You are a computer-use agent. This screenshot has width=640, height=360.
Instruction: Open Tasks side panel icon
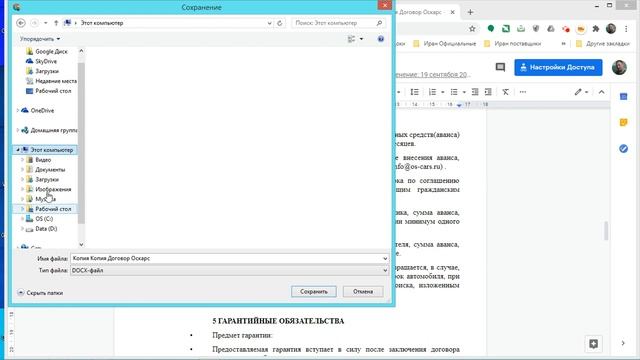623,149
